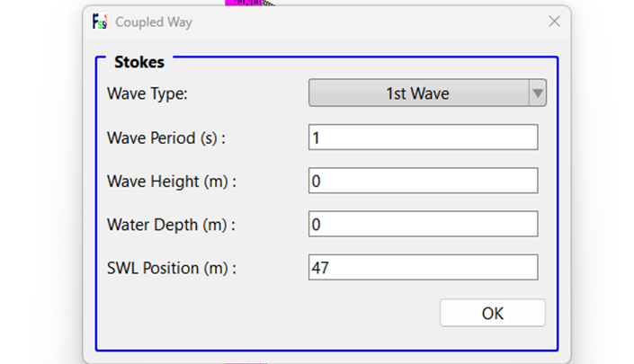The image size is (634, 364).
Task: Click the Water Depth (m) label
Action: point(171,225)
